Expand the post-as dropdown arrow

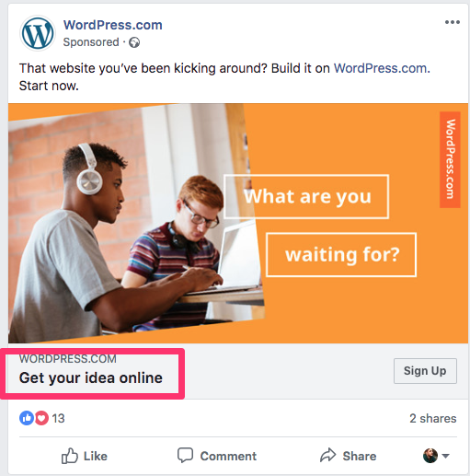[445, 456]
